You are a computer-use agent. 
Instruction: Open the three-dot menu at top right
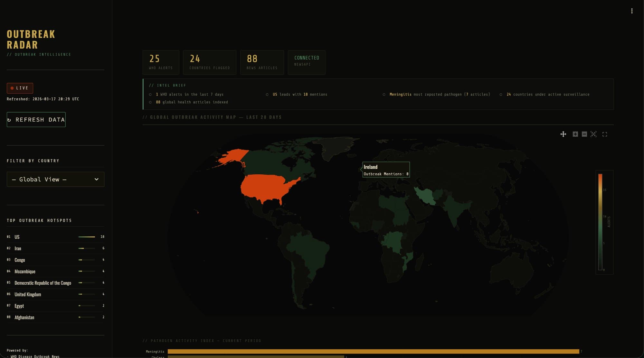[x=632, y=11]
